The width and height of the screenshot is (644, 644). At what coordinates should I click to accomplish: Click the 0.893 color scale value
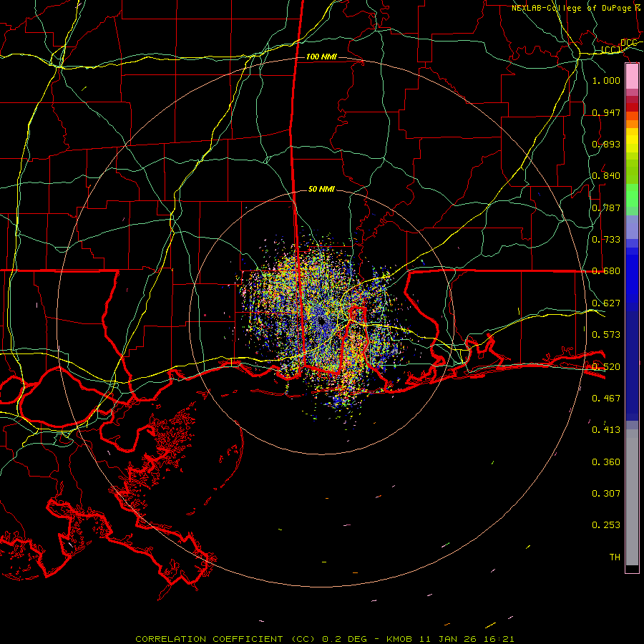(606, 144)
